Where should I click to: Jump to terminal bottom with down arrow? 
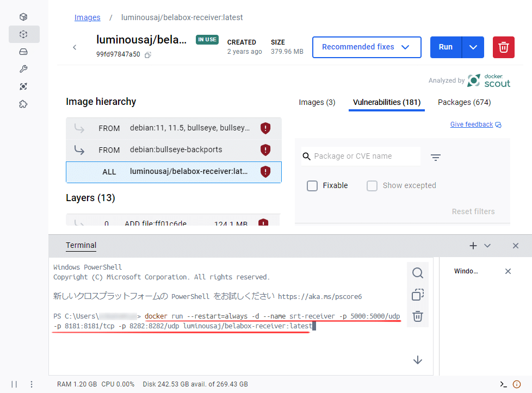pyautogui.click(x=418, y=360)
